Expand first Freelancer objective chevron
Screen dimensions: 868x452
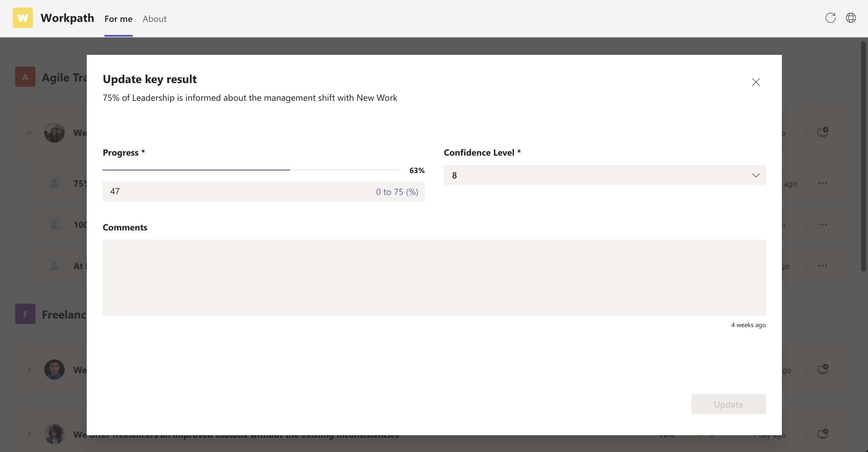pos(29,370)
